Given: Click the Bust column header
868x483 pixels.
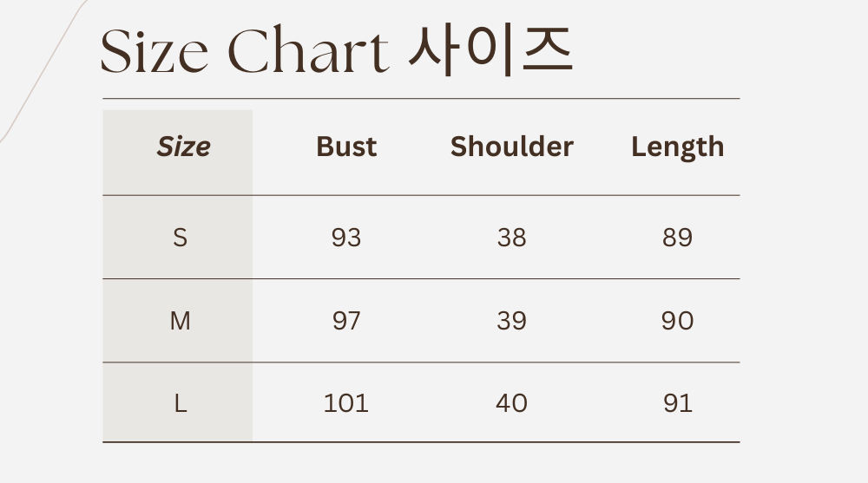Looking at the screenshot, I should coord(346,147).
